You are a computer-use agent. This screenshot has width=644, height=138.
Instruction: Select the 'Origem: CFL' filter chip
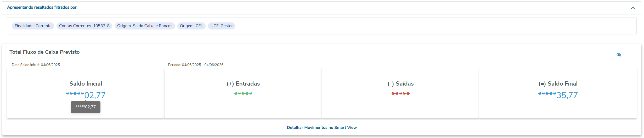pyautogui.click(x=191, y=26)
